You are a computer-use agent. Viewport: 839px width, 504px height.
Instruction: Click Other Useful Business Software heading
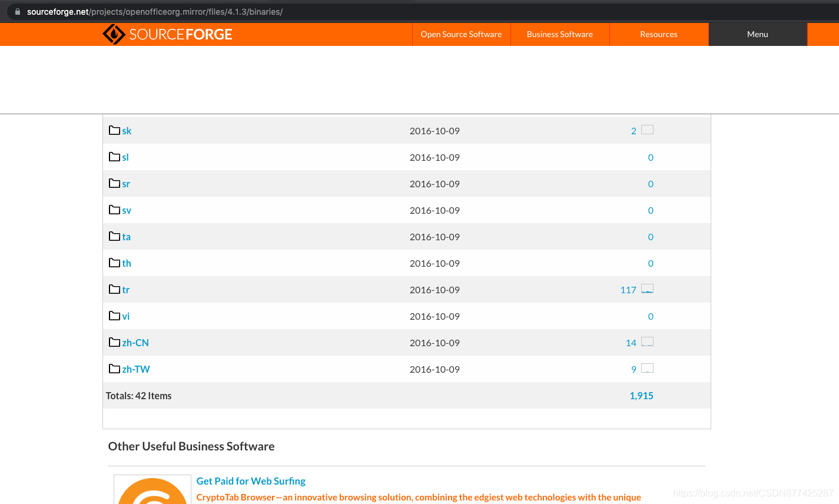[191, 446]
